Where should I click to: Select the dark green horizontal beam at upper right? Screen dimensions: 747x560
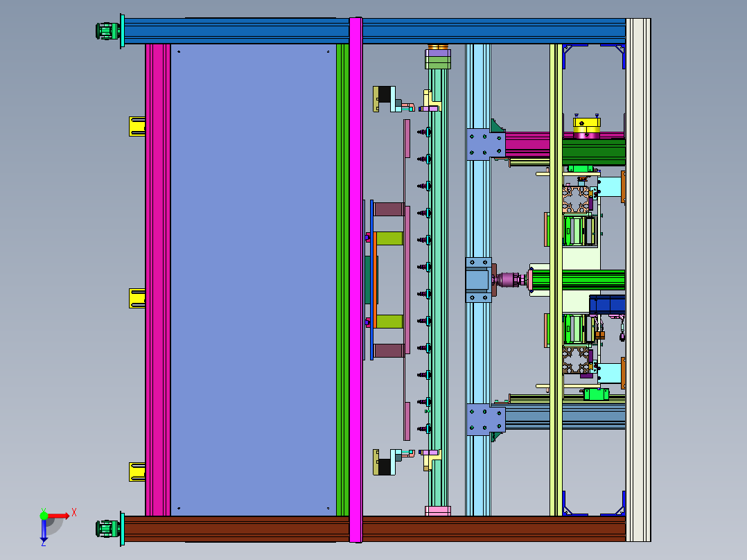[x=594, y=152]
